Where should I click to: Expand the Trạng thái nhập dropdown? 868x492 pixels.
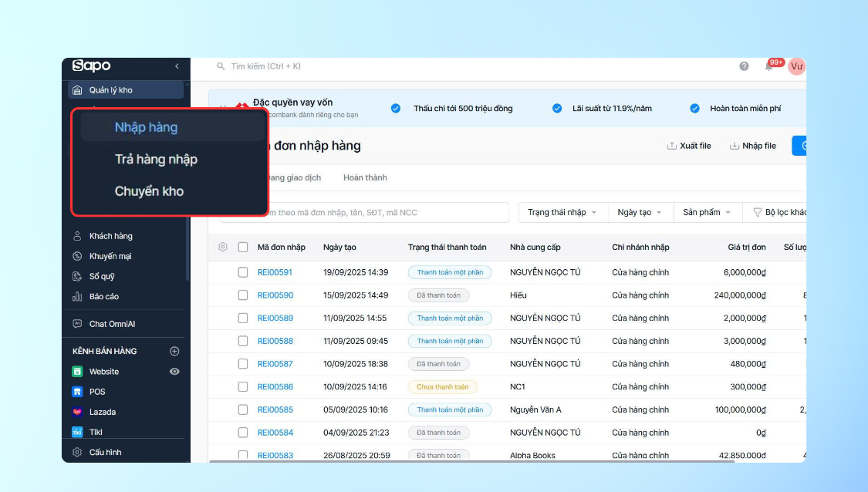pos(562,212)
